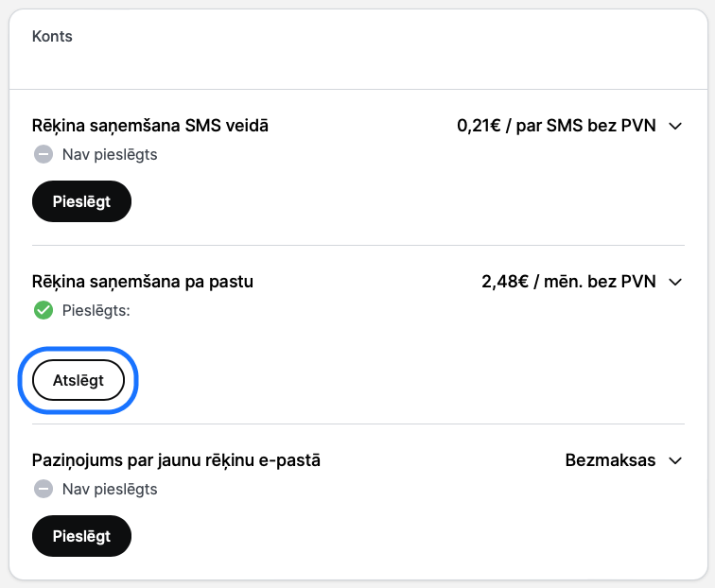Screen dimensions: 715x588
Task: Click the Pieslēgts: status text
Action: (96, 310)
